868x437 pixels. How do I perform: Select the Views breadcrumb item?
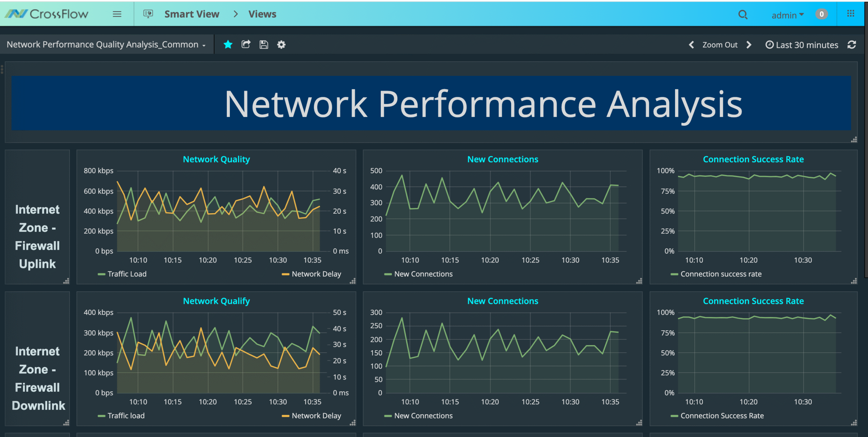point(262,14)
